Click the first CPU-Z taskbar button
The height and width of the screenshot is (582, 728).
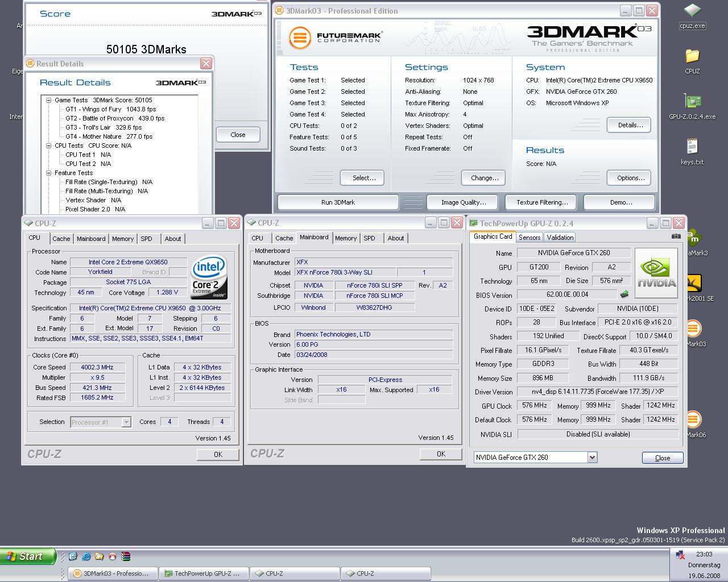tap(295, 573)
